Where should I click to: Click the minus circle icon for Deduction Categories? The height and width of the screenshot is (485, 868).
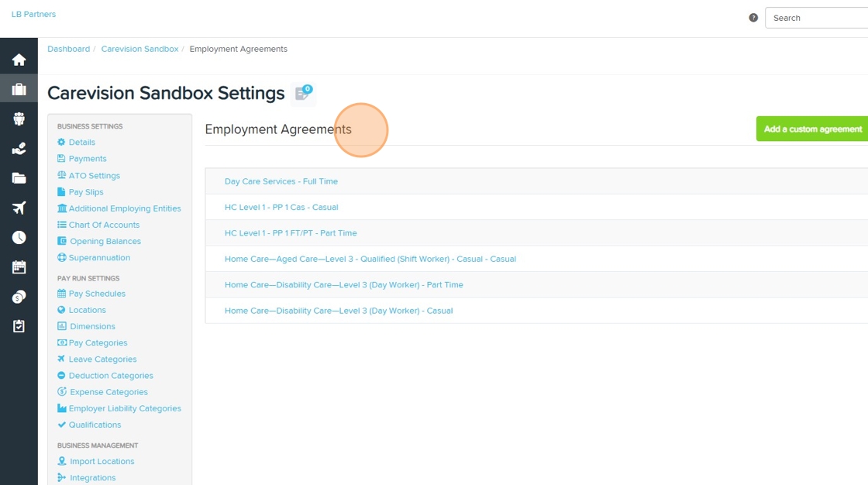pos(61,376)
